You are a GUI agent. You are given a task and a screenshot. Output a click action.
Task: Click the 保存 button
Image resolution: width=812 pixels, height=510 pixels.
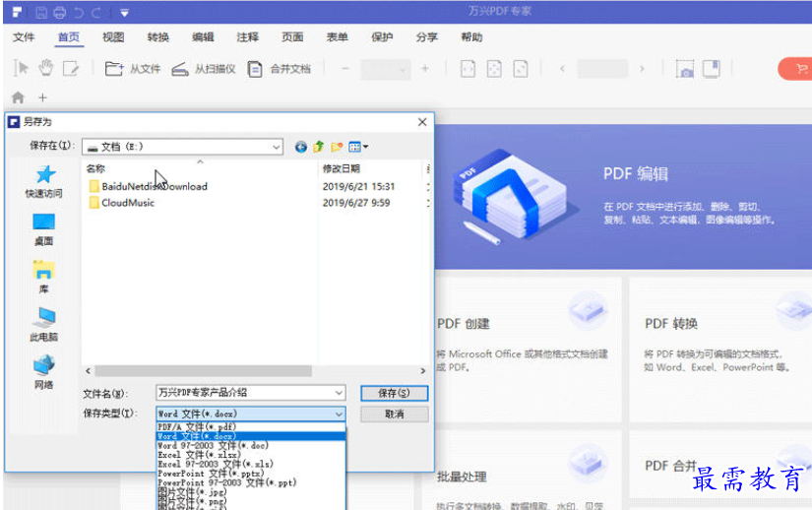(x=394, y=393)
